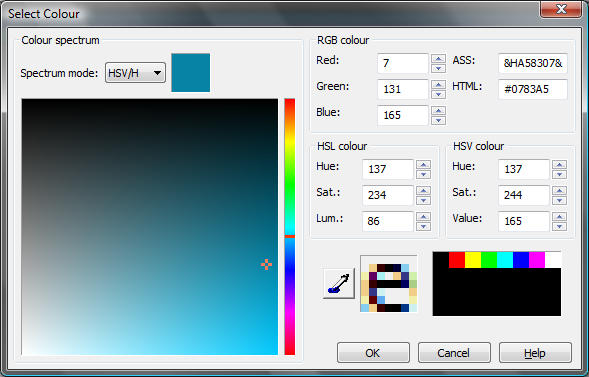Increase the Red value with up arrow
Screen dimensions: 589x377
tap(438, 59)
